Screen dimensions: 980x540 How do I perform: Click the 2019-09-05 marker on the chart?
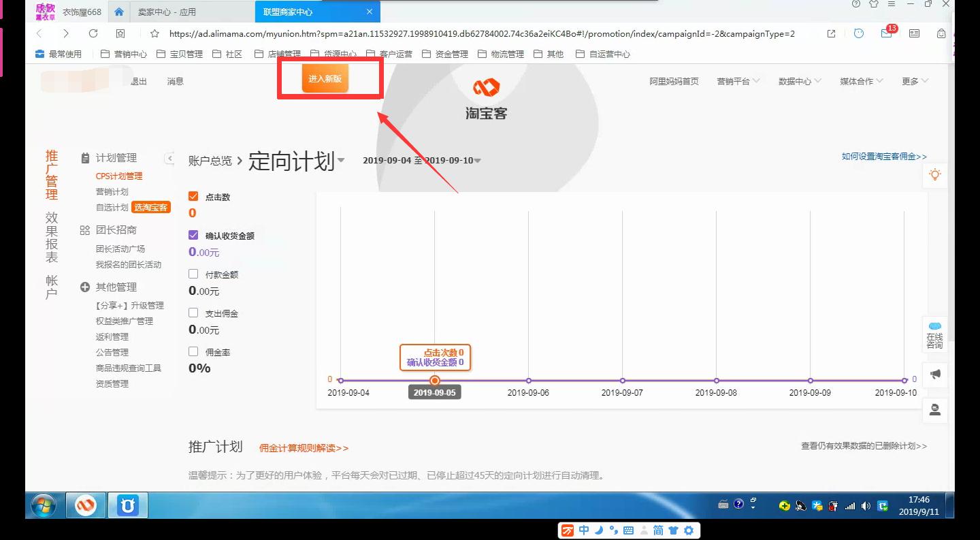[x=434, y=381]
